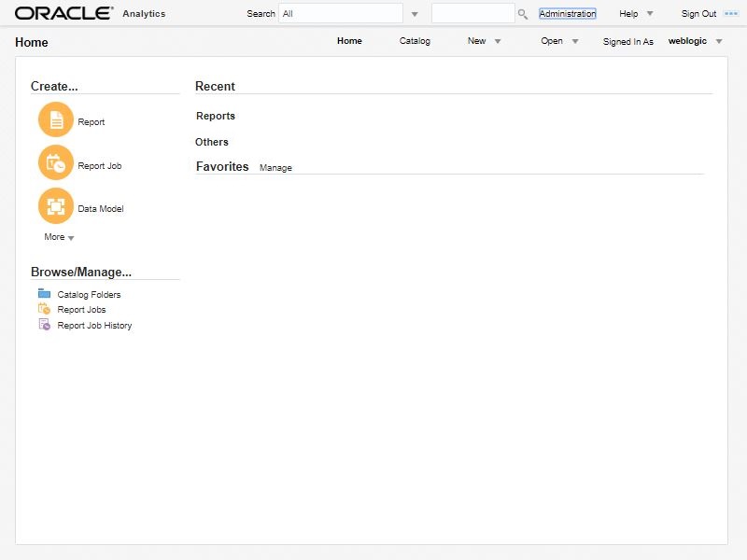
Task: Click the Help menu label
Action: [x=628, y=14]
